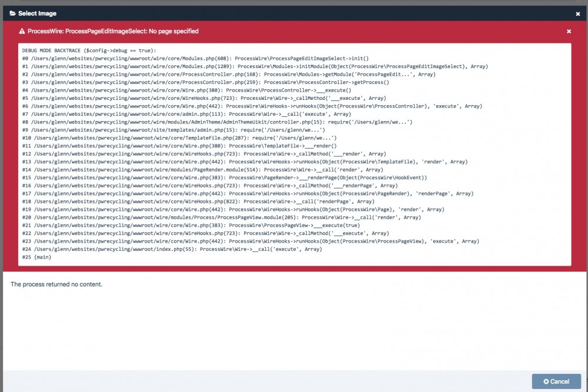Click backtrace line #1 with initModule call
Image resolution: width=588 pixels, height=392 pixels.
255,66
